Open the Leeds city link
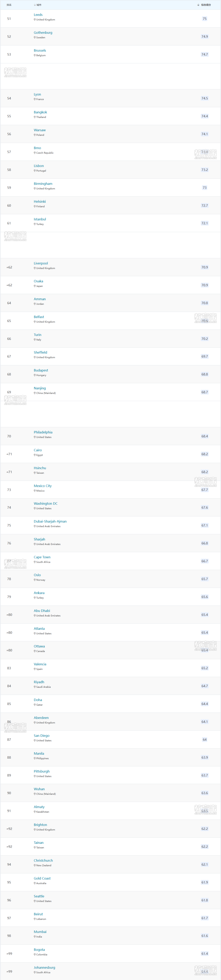Screen dimensions: 221x980 click(x=38, y=15)
